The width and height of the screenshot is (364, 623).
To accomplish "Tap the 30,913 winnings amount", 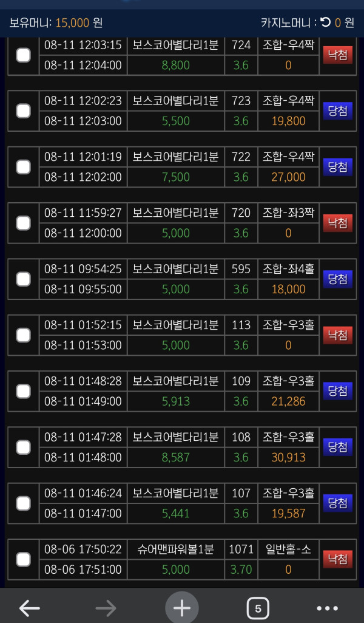I will pyautogui.click(x=288, y=457).
